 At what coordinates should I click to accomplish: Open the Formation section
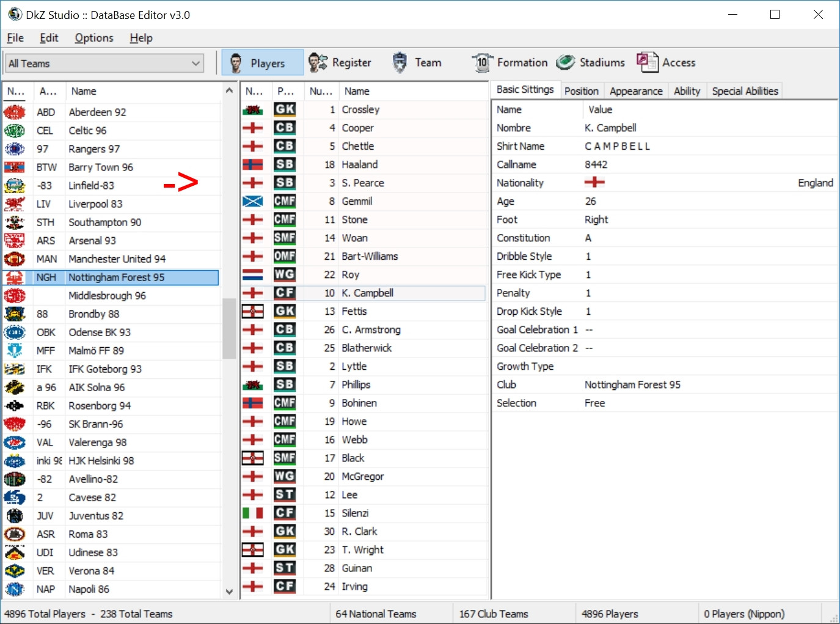click(509, 62)
